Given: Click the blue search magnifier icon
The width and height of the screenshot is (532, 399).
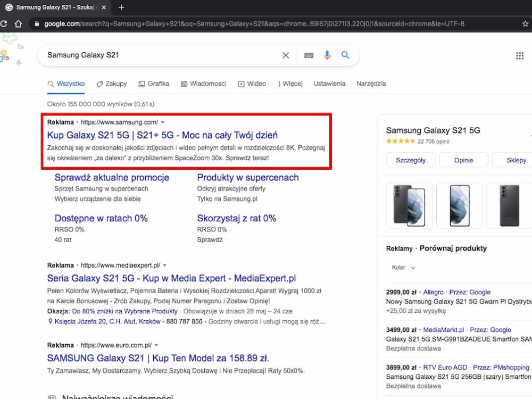Looking at the screenshot, I should pos(345,55).
